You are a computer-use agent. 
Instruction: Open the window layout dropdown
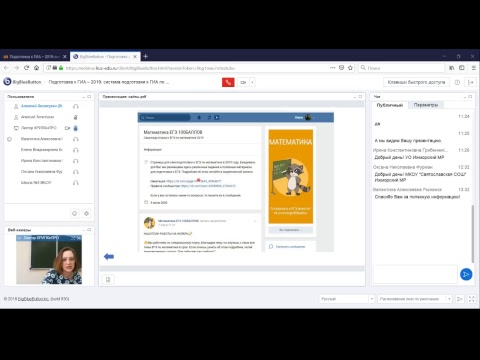[x=415, y=299]
